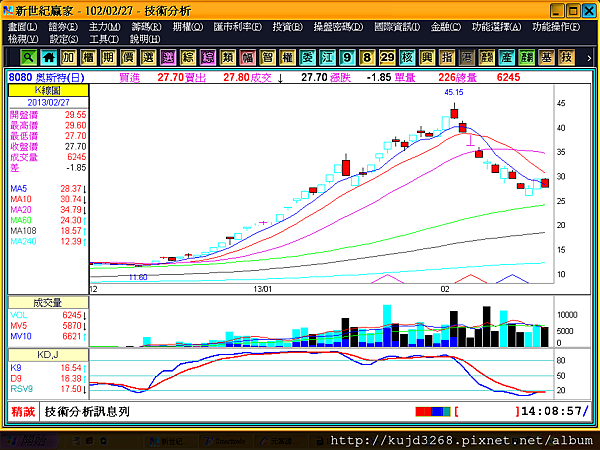Click the MA240 value 12.39
Image resolution: width=600 pixels, height=450 pixels.
(71, 241)
